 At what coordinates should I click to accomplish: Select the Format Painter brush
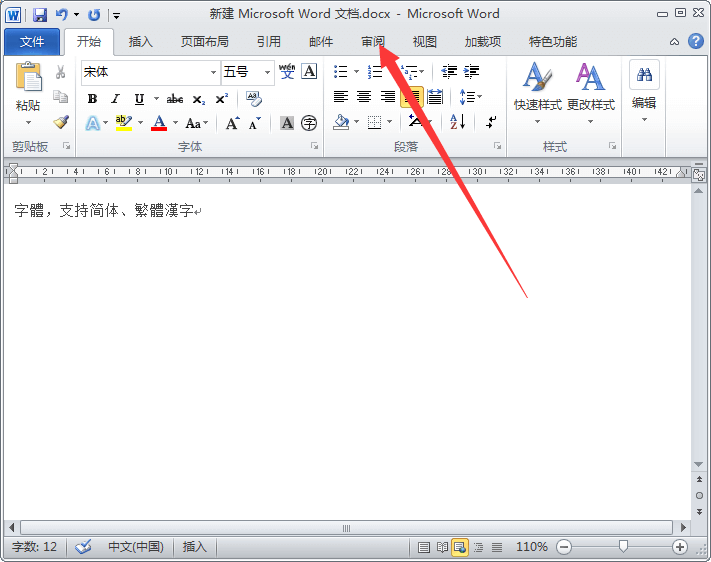tap(61, 122)
